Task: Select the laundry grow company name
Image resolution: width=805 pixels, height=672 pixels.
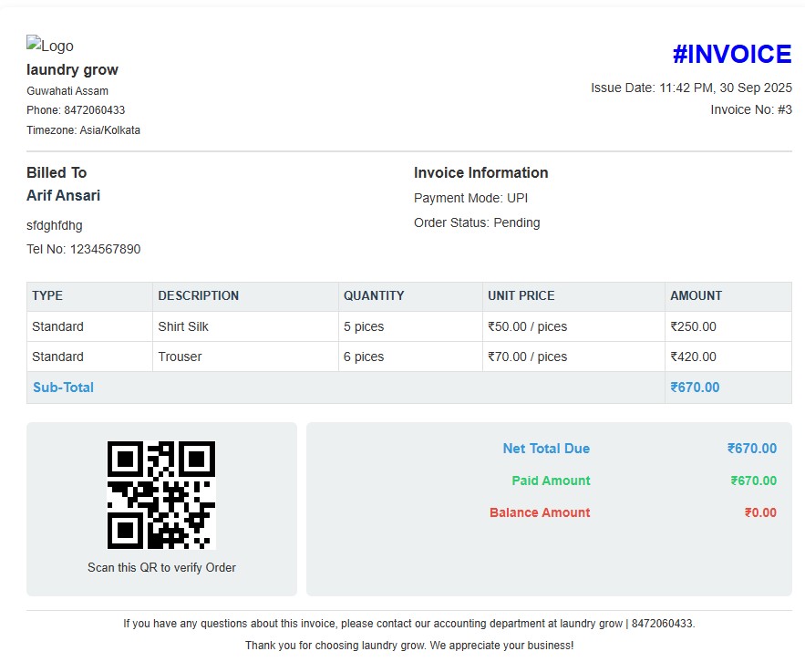Action: [72, 70]
